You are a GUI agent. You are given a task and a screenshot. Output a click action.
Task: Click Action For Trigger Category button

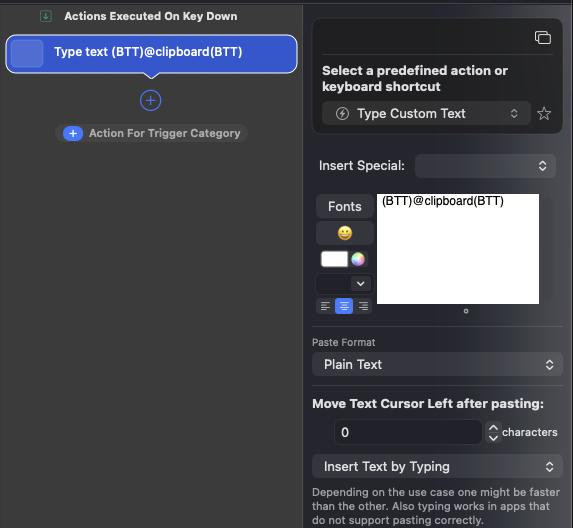coord(151,133)
